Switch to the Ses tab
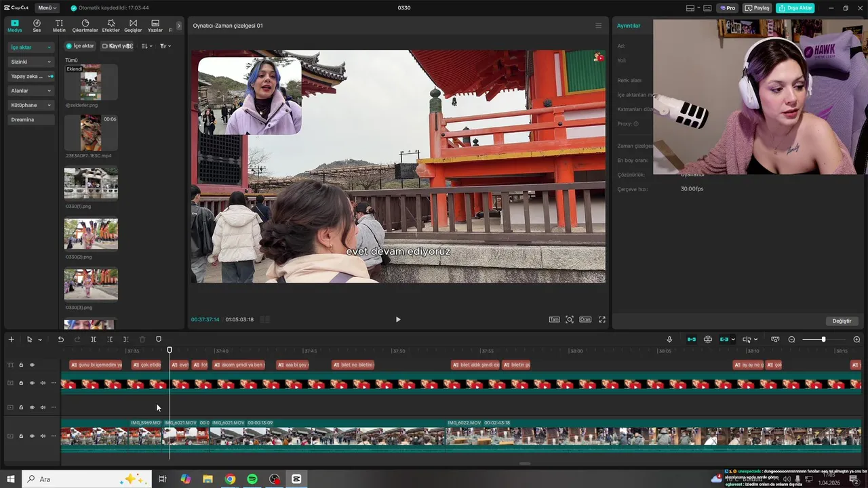The width and height of the screenshot is (868, 488). click(x=37, y=26)
